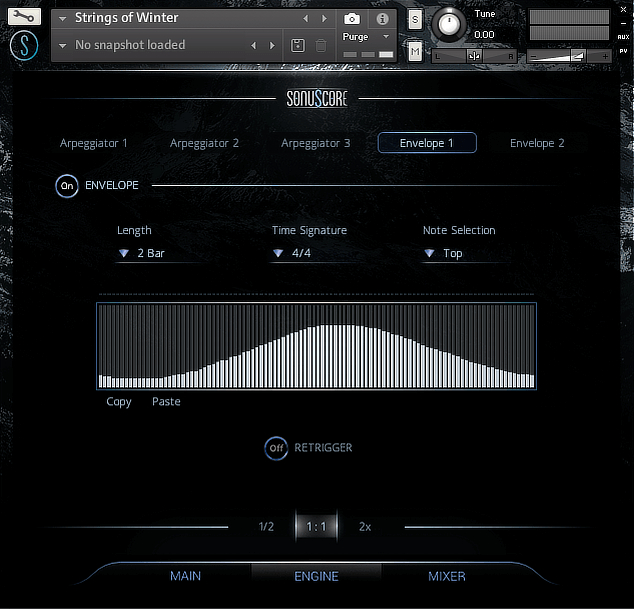This screenshot has width=634, height=609.
Task: Delete snapshot using the trash icon
Action: [x=321, y=45]
